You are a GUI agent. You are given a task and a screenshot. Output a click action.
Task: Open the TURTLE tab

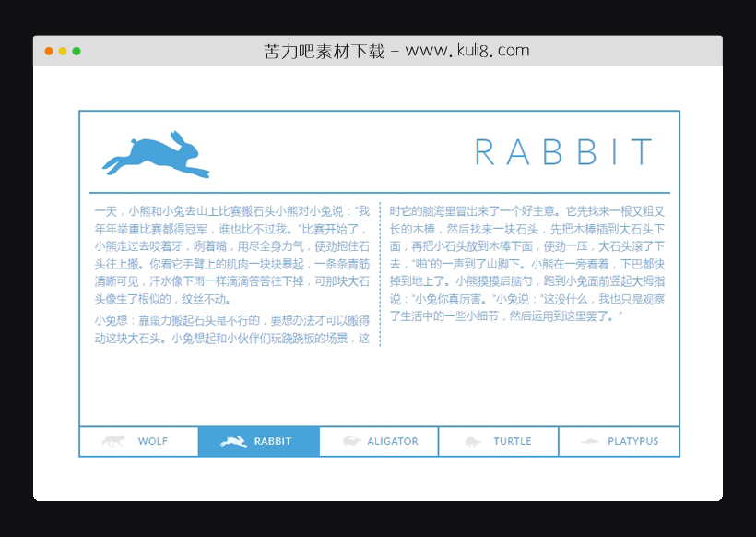499,441
